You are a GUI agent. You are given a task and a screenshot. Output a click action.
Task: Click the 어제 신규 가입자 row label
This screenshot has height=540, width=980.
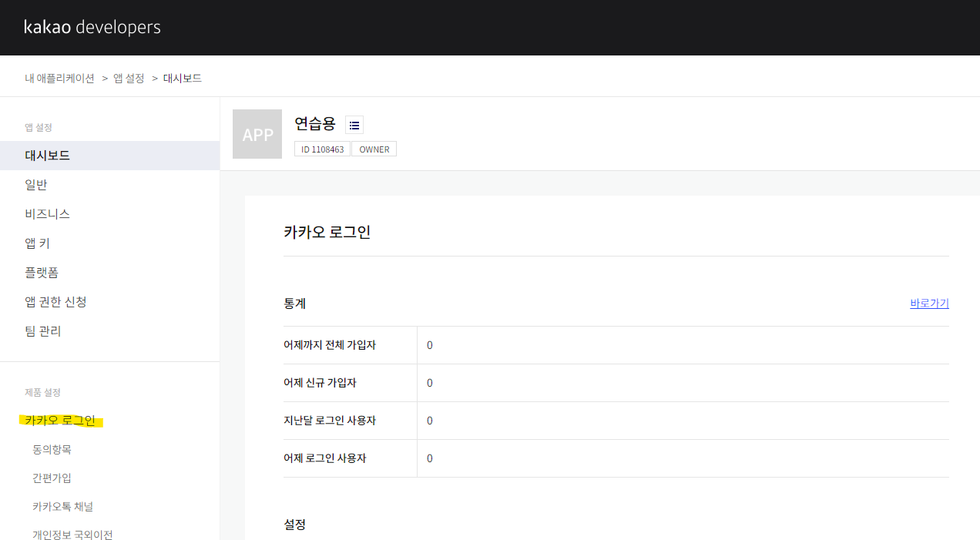pyautogui.click(x=320, y=383)
